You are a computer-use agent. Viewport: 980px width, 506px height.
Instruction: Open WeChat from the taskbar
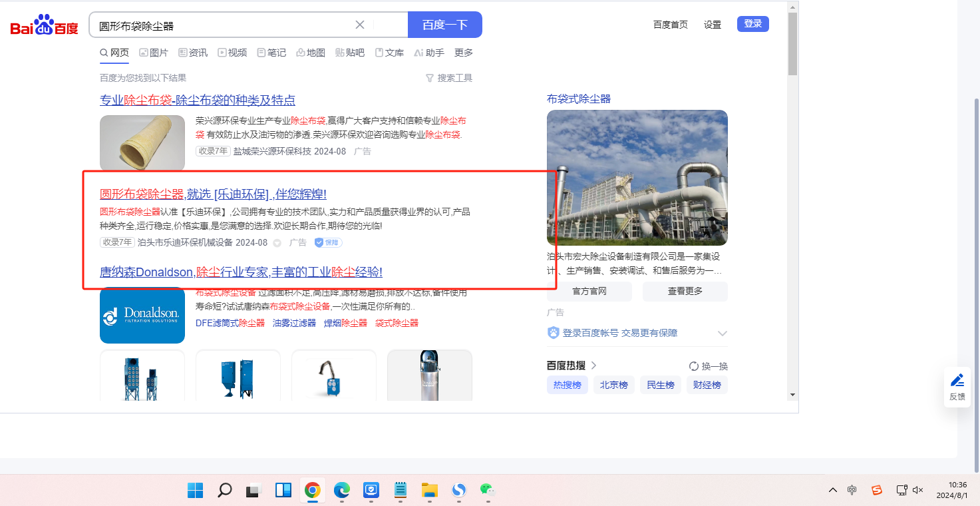click(x=488, y=490)
